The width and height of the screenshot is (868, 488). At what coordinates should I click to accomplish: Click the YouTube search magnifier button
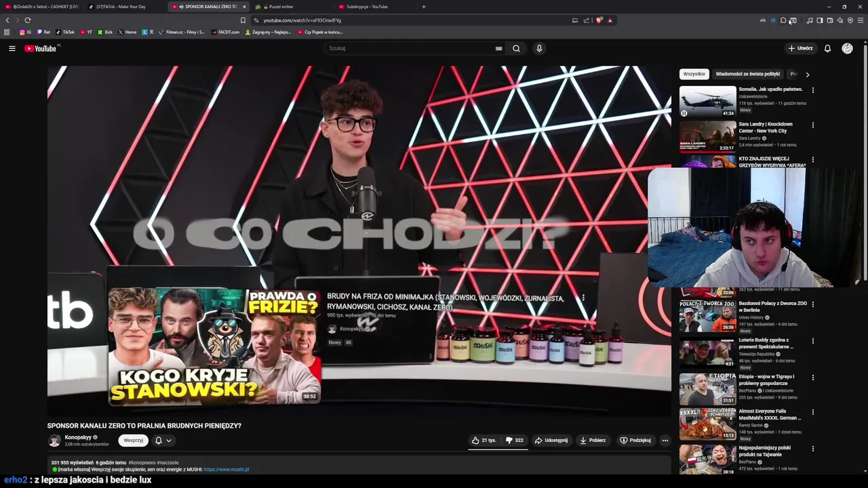[516, 48]
